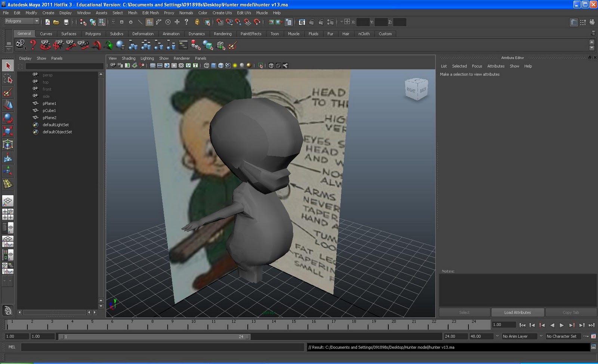Toggle the film gate in viewport
The image size is (598, 364).
click(160, 65)
